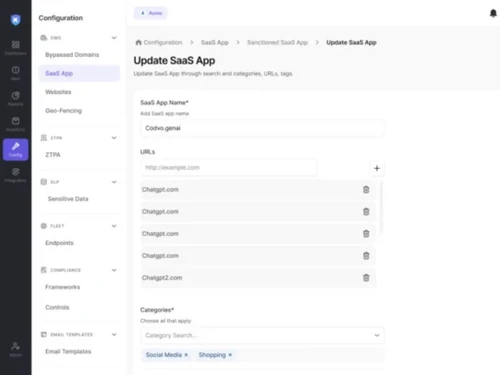Screen dimensions: 500x375
Task: Open Controls under Compliance
Action: tap(57, 307)
